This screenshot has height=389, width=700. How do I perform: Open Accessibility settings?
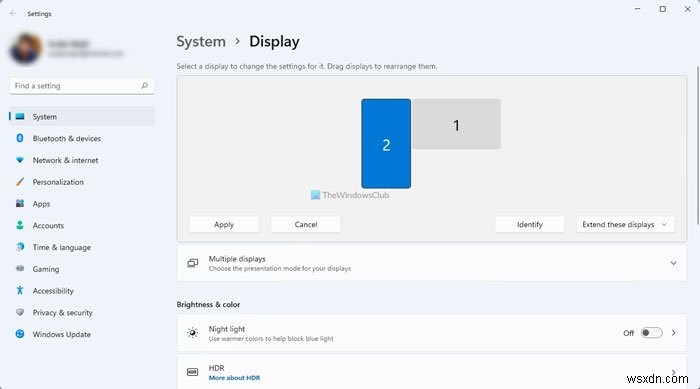coord(82,291)
